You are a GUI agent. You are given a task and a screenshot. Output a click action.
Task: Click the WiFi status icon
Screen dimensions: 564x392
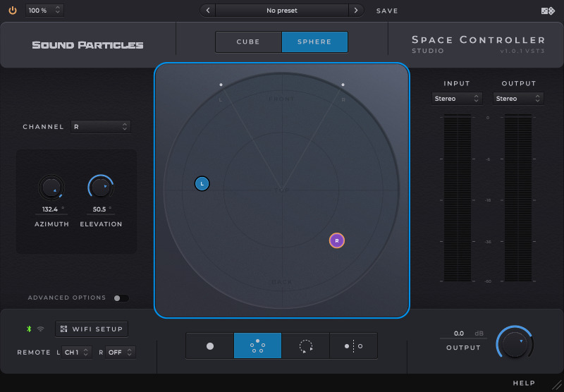point(41,329)
